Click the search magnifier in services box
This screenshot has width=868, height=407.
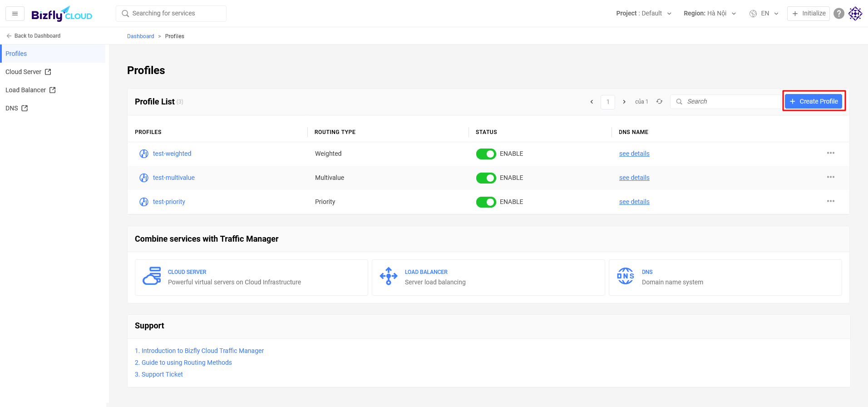click(x=125, y=14)
